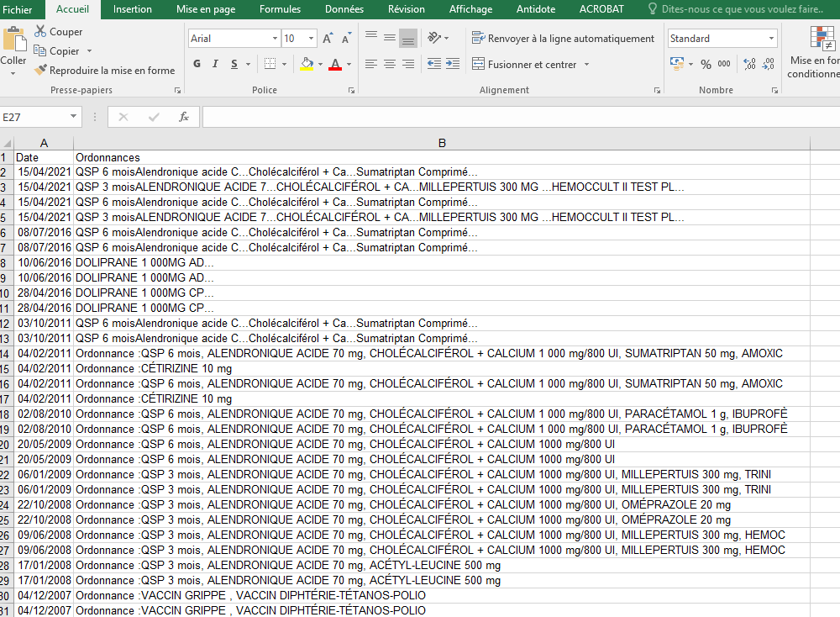Select column B header

(x=442, y=143)
